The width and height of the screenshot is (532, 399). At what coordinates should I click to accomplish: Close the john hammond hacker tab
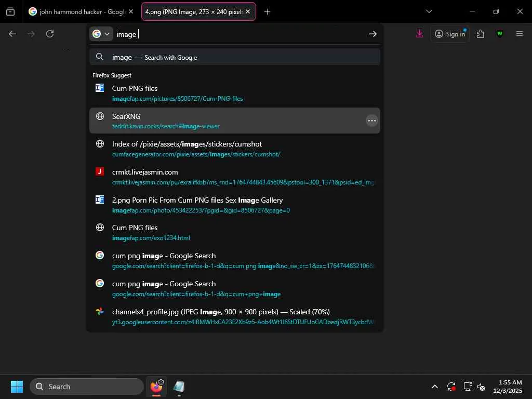(131, 11)
